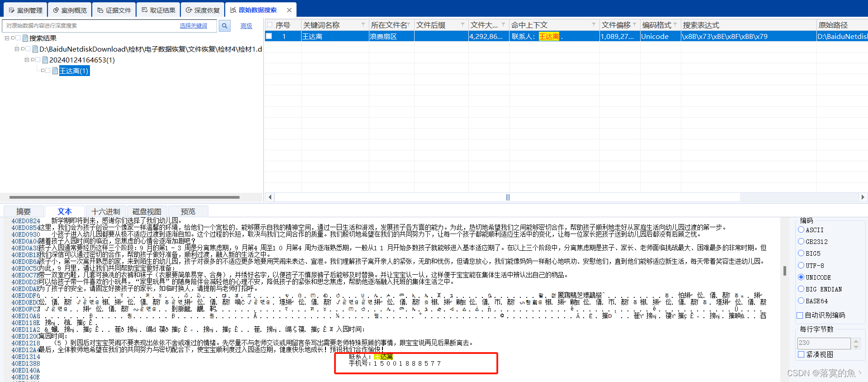The height and width of the screenshot is (382, 868).
Task: Click the bytes-per-line spinner arrows
Action: [x=856, y=344]
